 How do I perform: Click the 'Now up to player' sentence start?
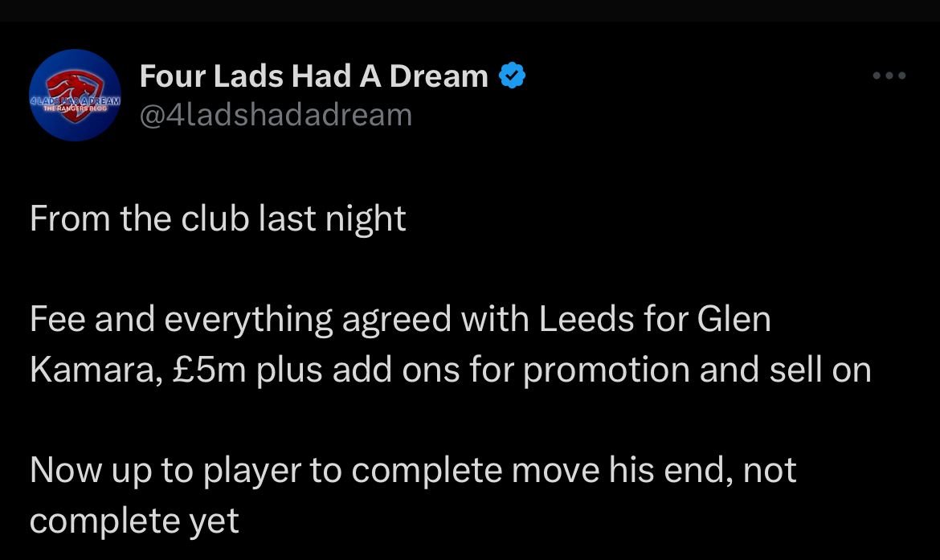click(165, 470)
